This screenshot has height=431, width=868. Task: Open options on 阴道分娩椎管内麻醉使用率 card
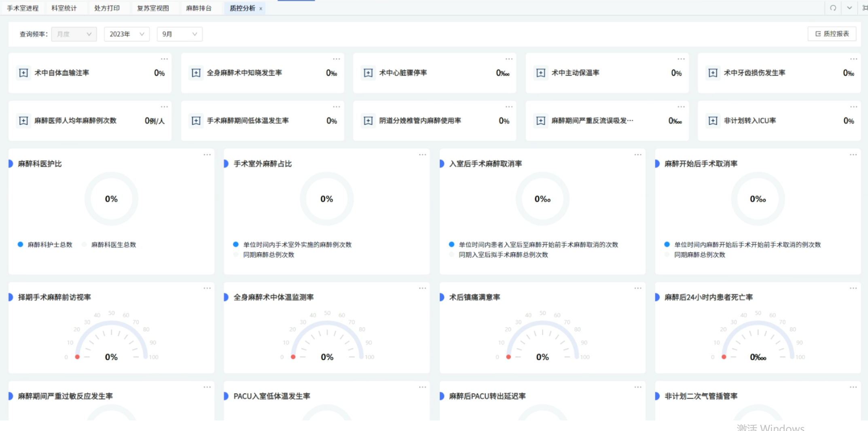point(509,107)
